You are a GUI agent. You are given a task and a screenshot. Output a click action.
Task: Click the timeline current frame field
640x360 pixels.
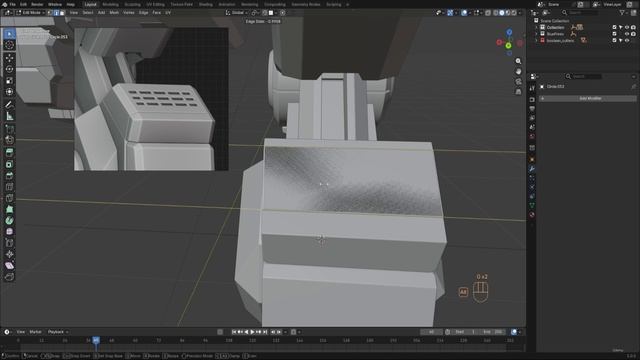[431, 332]
